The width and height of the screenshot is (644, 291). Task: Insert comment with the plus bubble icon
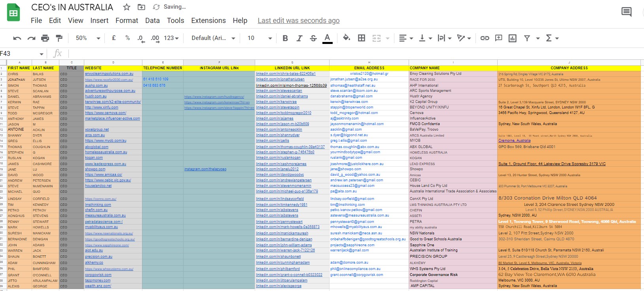coord(499,38)
